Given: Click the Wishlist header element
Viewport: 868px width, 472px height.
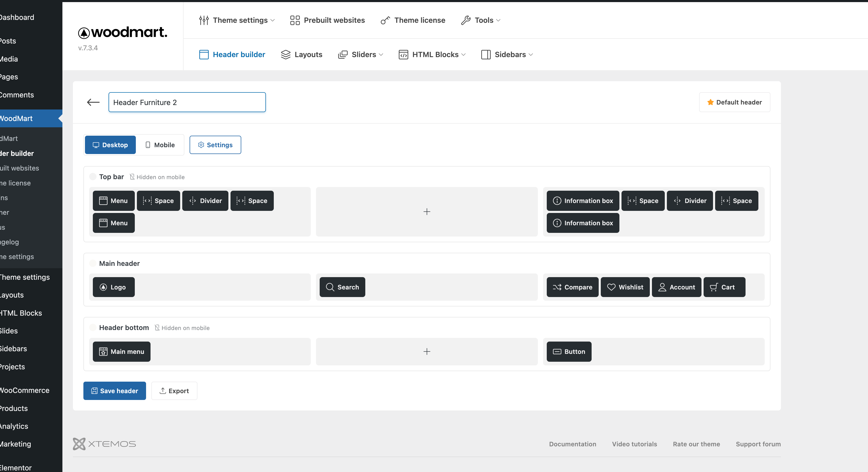Looking at the screenshot, I should coord(625,287).
